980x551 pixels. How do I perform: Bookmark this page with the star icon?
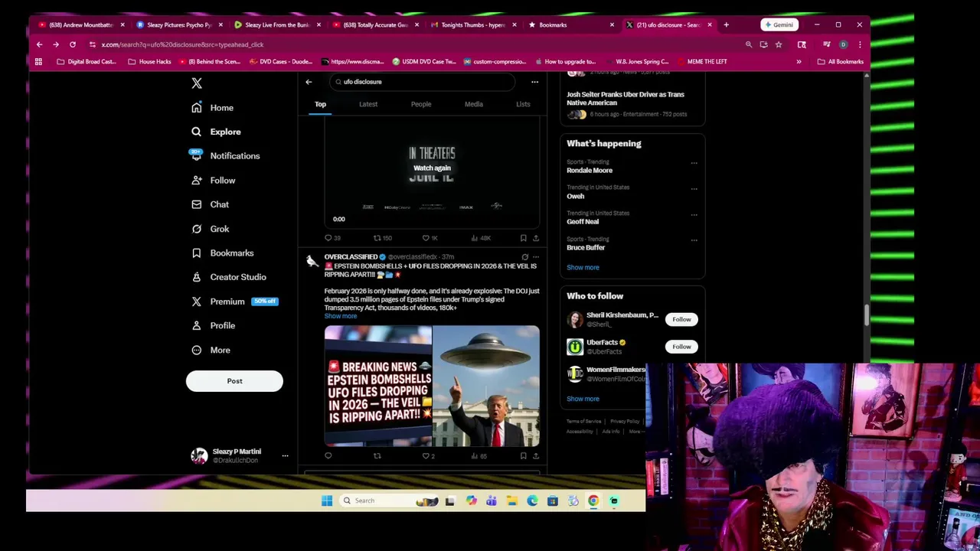tap(779, 44)
